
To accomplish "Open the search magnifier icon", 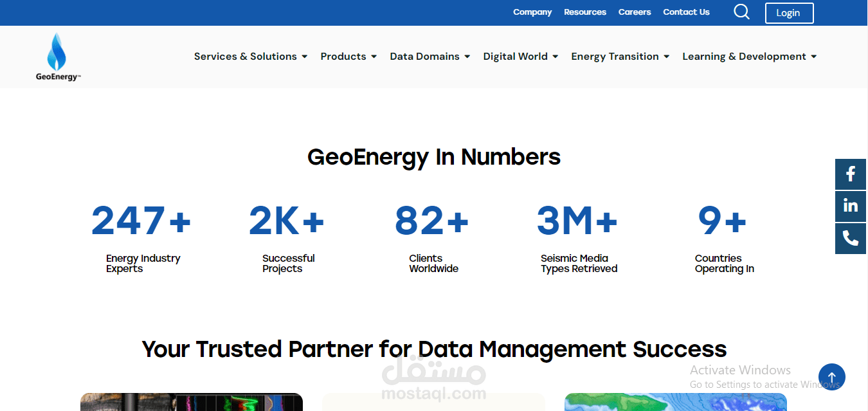I will pyautogui.click(x=741, y=12).
